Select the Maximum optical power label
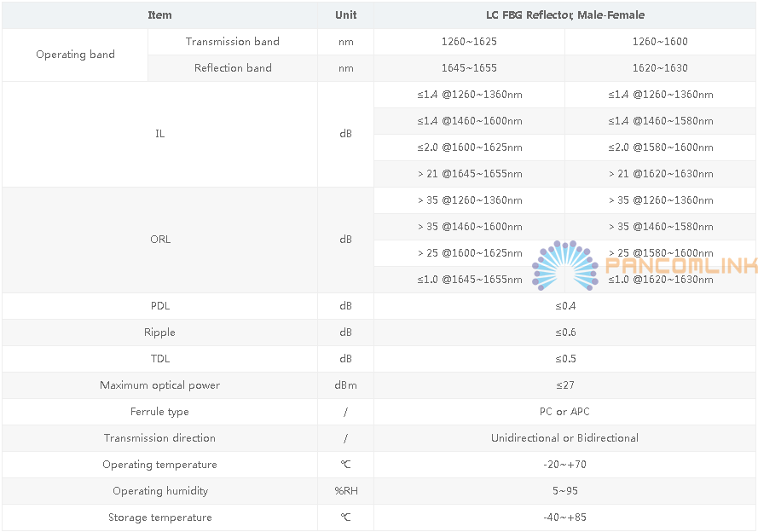This screenshot has width=758, height=532. click(x=159, y=385)
